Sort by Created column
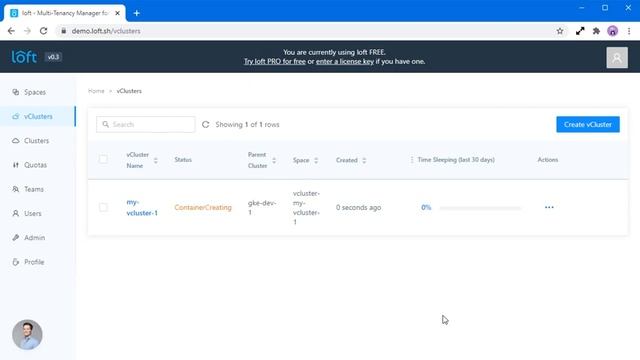Viewport: 640px width, 360px height. [x=364, y=160]
